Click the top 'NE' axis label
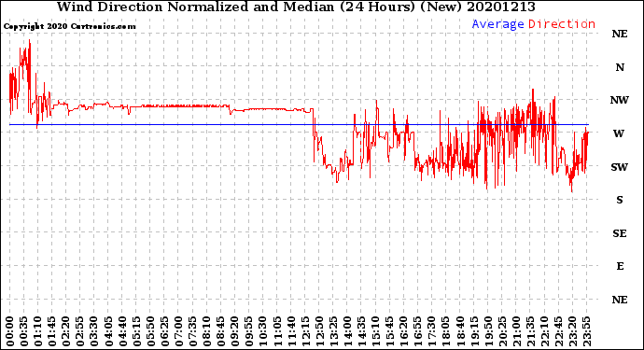 click(620, 34)
